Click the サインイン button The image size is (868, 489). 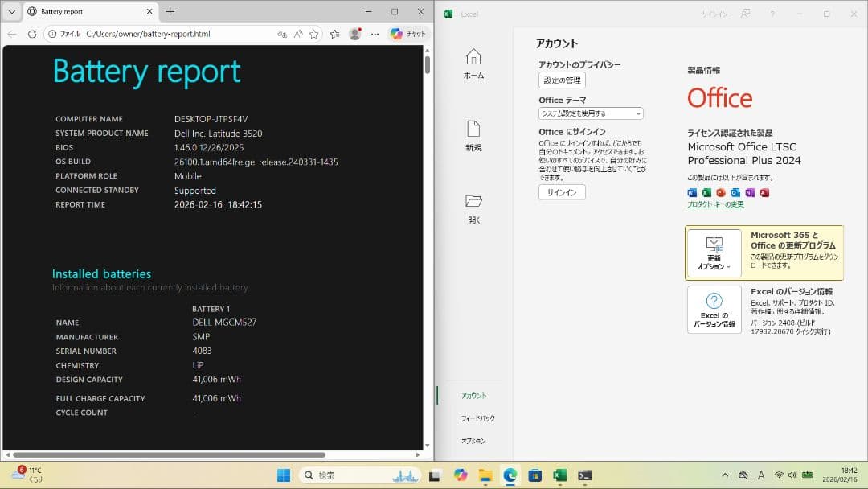pyautogui.click(x=561, y=192)
